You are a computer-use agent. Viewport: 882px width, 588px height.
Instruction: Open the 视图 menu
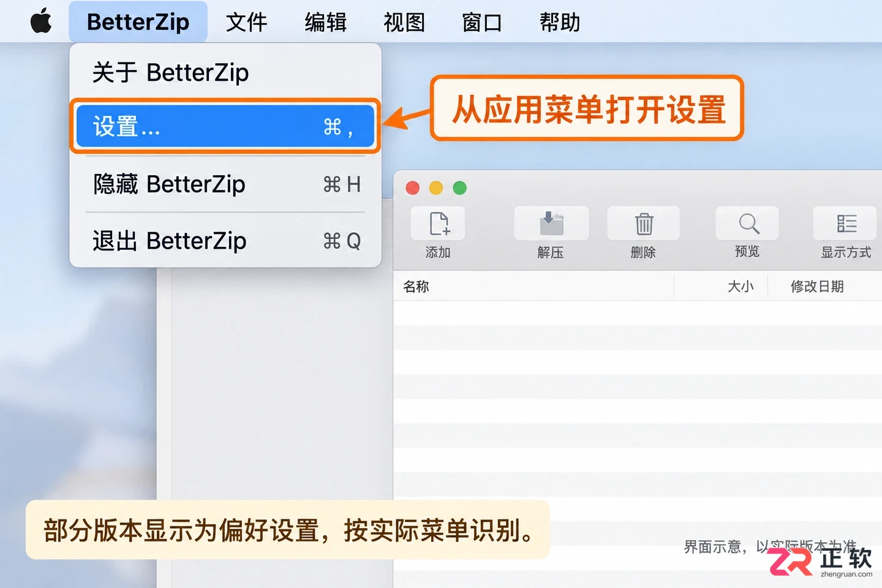(404, 22)
